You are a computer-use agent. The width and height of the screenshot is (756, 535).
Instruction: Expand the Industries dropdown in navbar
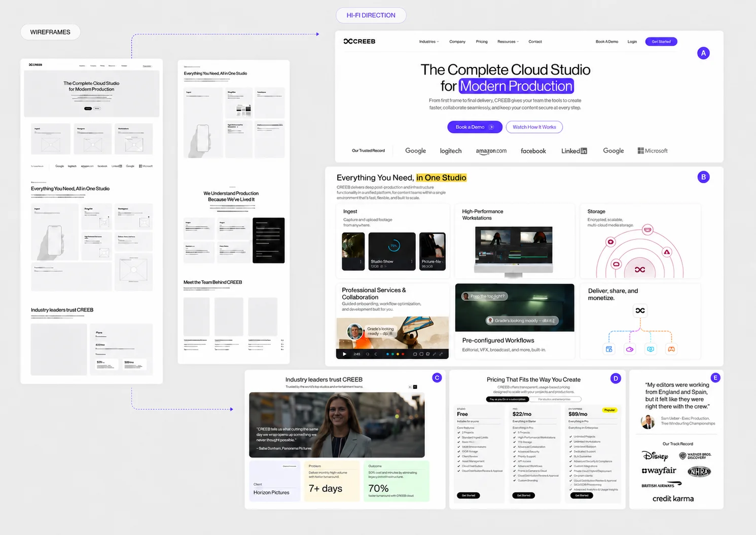coord(429,42)
